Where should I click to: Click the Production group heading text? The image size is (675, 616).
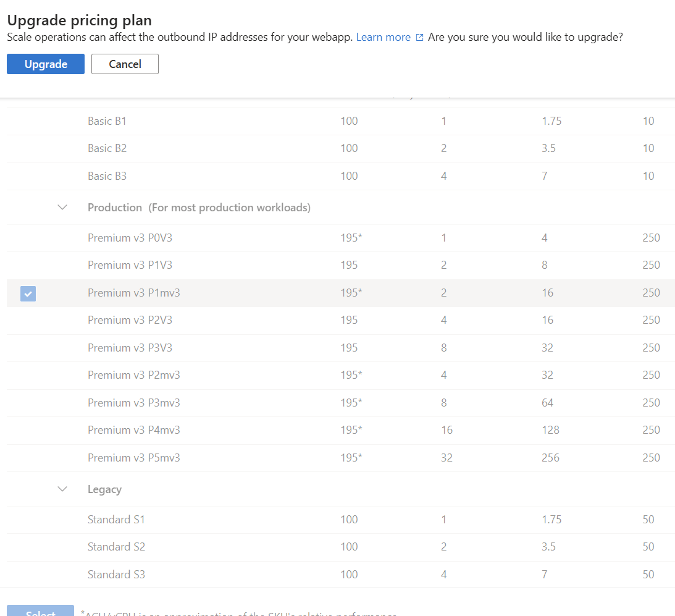(199, 208)
